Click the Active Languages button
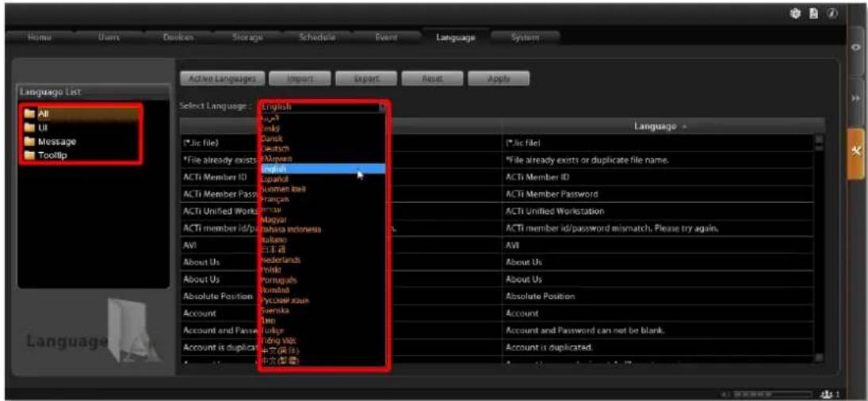 click(x=223, y=79)
